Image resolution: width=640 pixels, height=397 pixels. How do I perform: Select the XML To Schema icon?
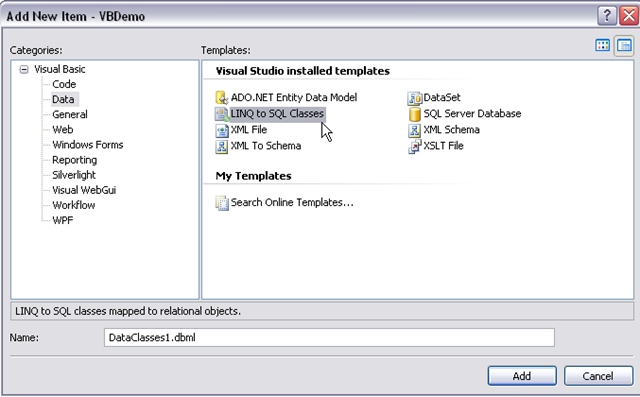(x=222, y=146)
